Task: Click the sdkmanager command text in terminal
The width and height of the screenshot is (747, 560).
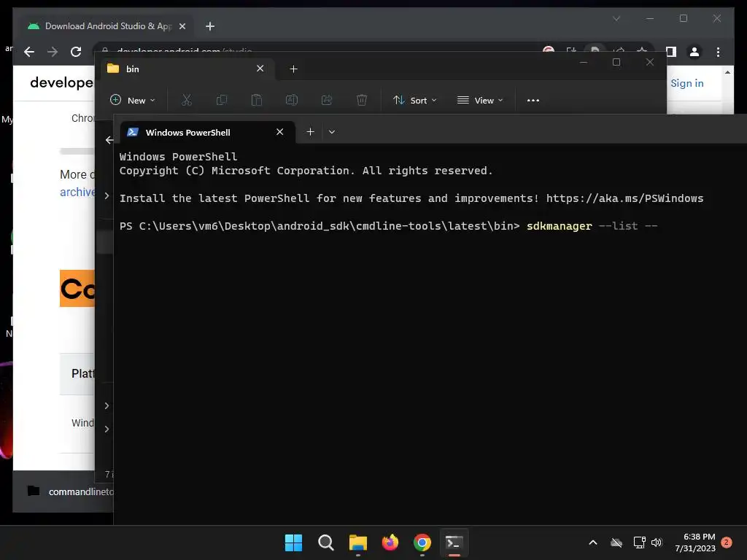Action: pyautogui.click(x=560, y=226)
